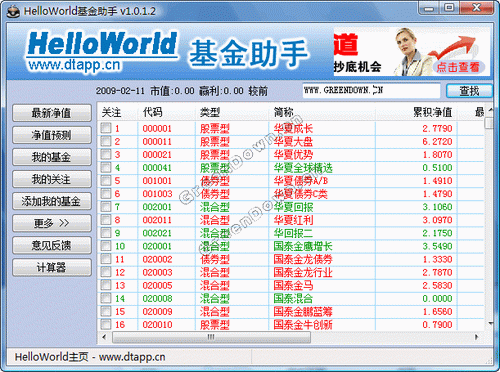Enable the checkbox for 国泰金牛创新 row 16
The width and height of the screenshot is (500, 372).
[106, 324]
